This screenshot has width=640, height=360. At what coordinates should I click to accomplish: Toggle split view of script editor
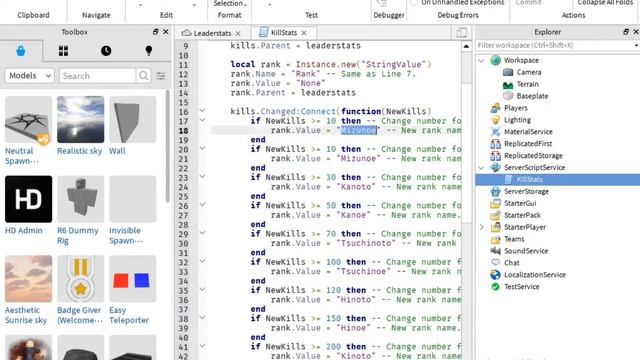click(x=461, y=33)
